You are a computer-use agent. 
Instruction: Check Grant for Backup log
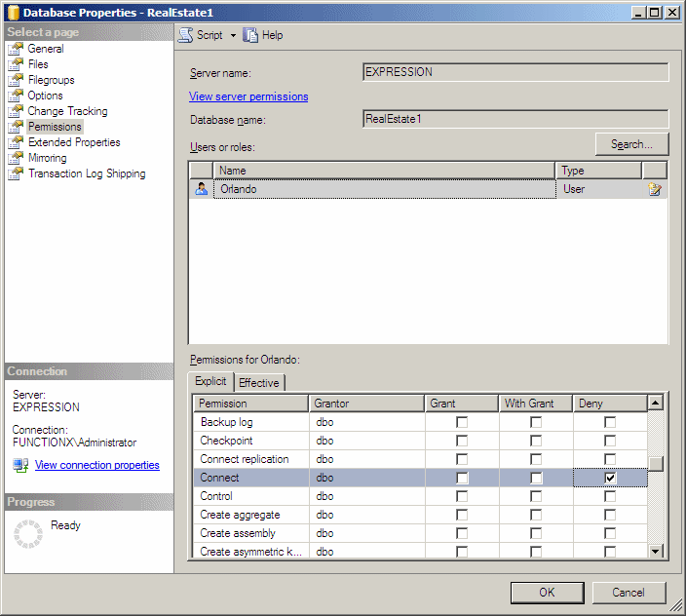click(x=462, y=422)
